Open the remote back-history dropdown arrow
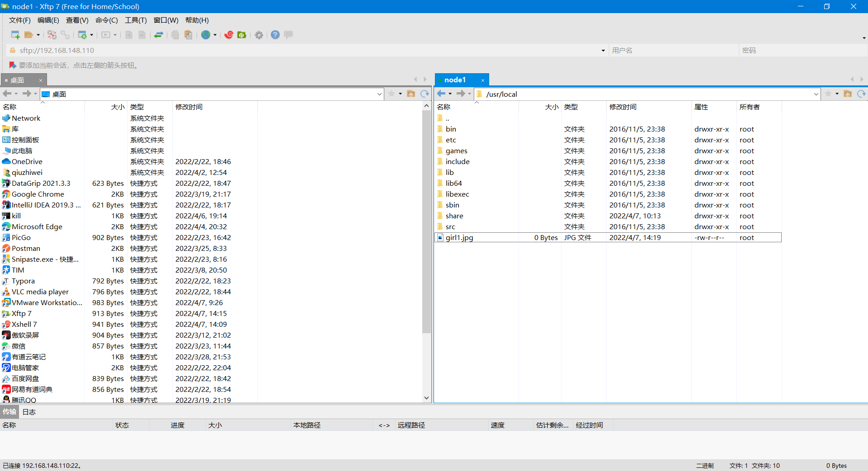The image size is (868, 471). point(450,94)
